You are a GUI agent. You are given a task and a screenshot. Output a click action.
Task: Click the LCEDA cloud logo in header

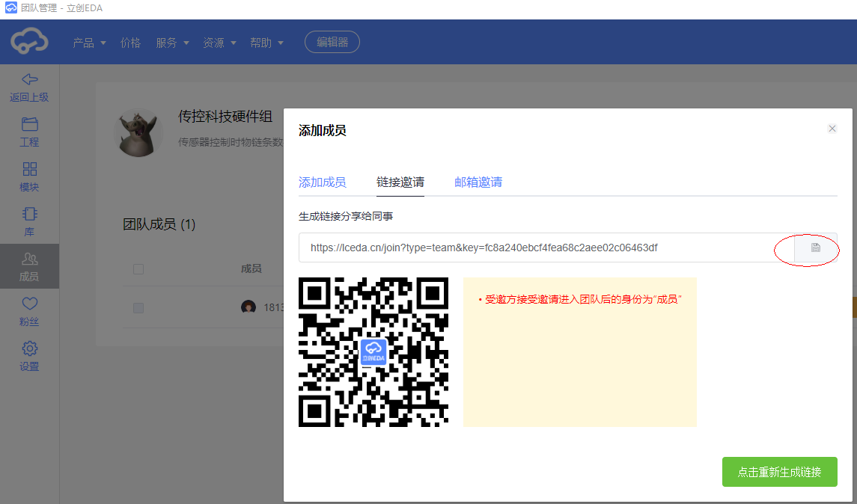point(29,41)
